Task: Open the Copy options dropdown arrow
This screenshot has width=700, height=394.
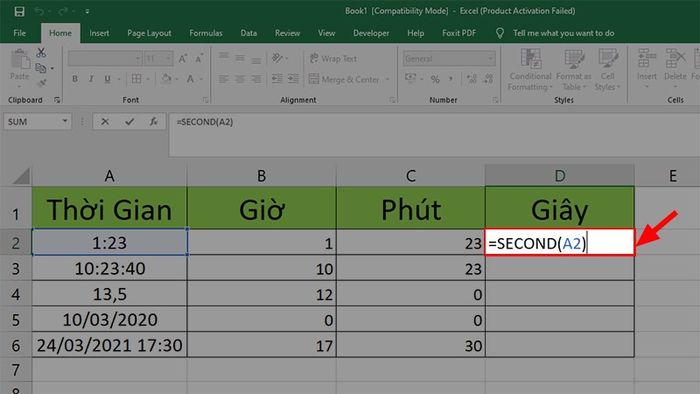Action: (52, 68)
